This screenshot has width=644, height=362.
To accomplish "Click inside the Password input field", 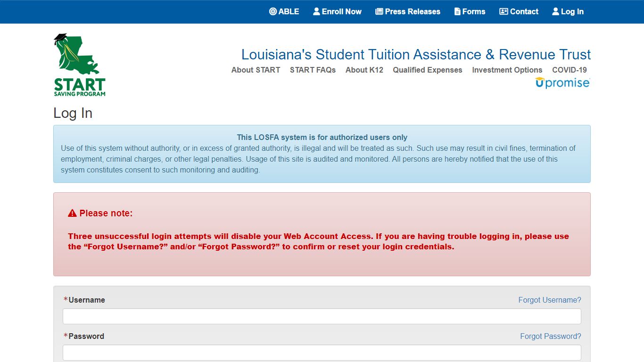I will 322,353.
